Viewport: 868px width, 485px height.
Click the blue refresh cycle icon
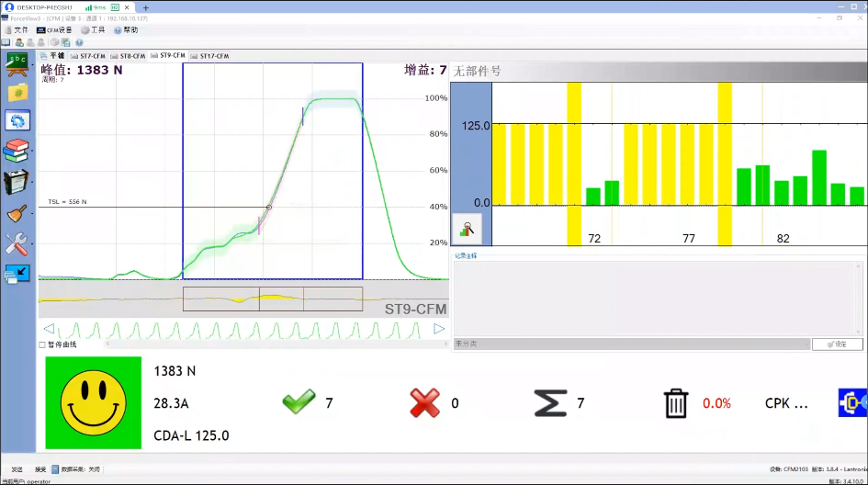(x=17, y=120)
